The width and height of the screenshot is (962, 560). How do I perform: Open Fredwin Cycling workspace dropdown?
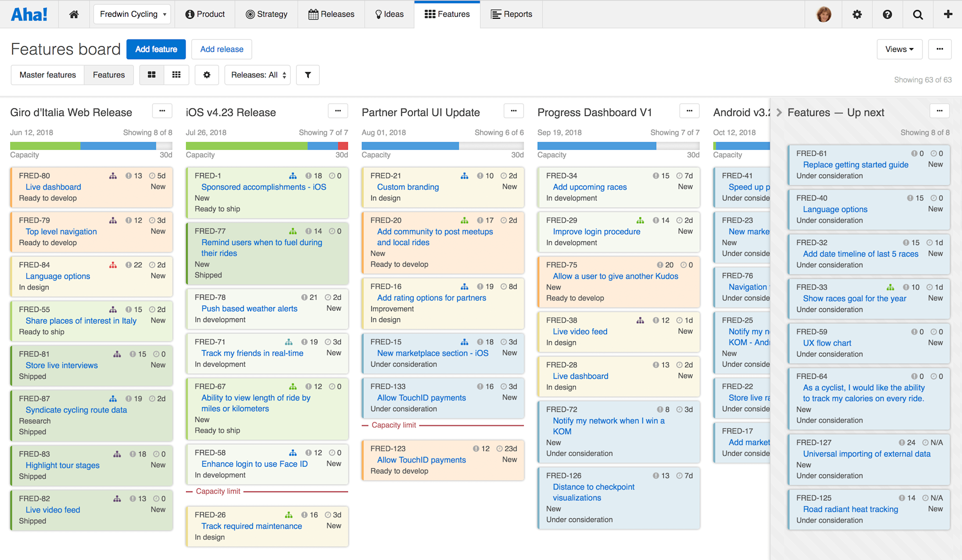[132, 14]
